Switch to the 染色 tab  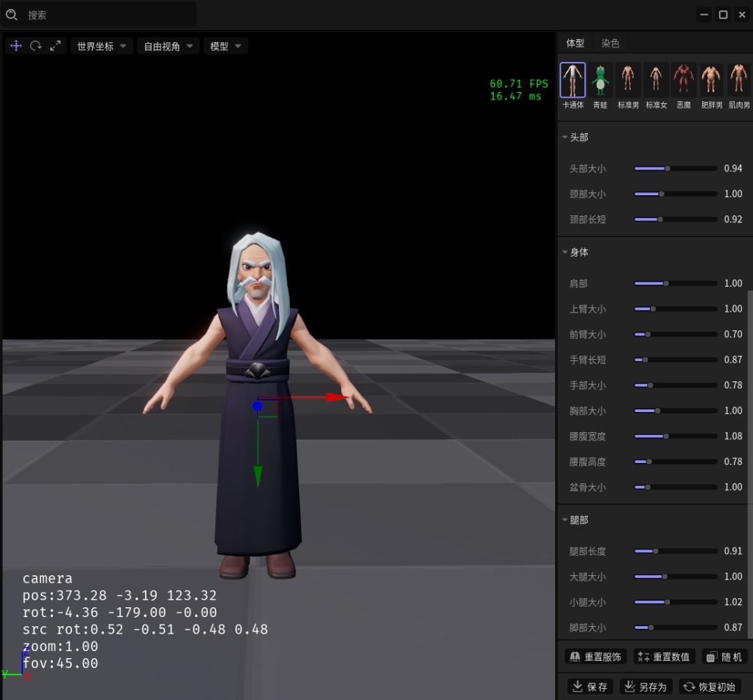[x=610, y=43]
